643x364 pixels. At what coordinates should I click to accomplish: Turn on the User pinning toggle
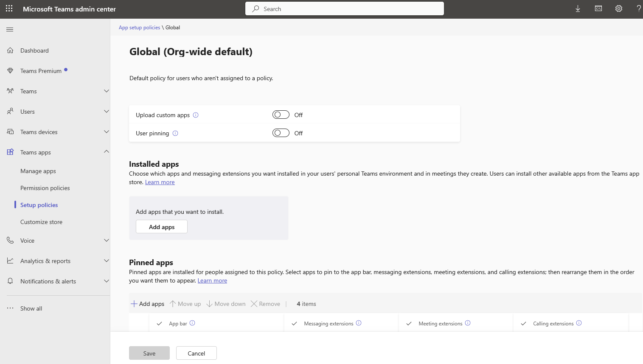(x=281, y=133)
